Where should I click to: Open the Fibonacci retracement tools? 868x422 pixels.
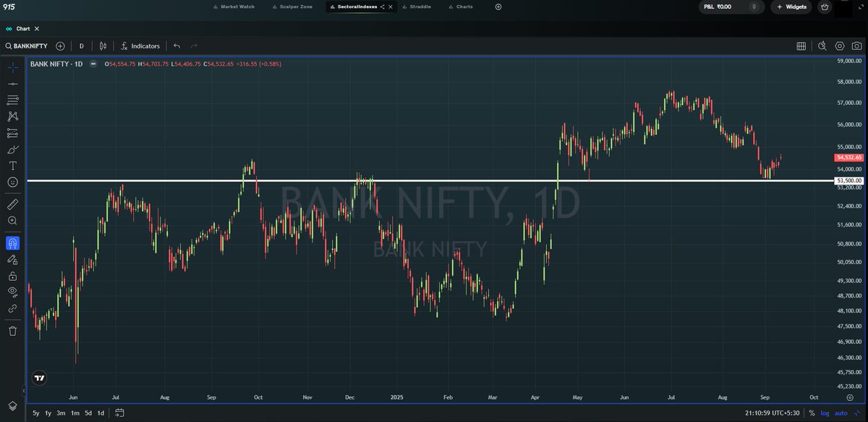pos(13,100)
